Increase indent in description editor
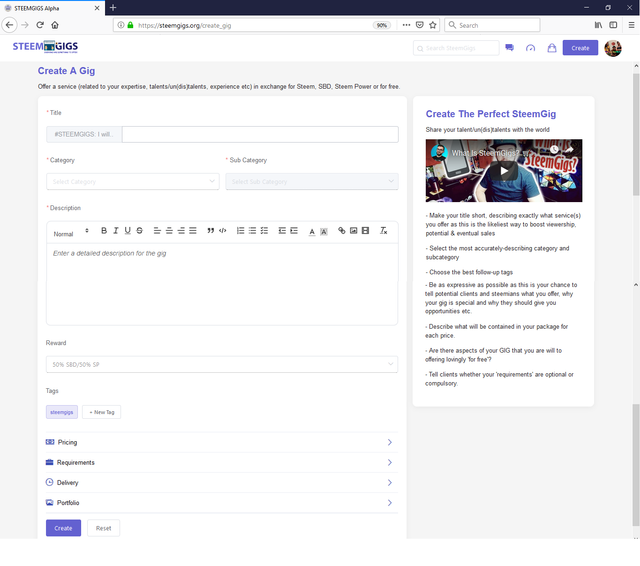This screenshot has width=640, height=566. [x=294, y=231]
